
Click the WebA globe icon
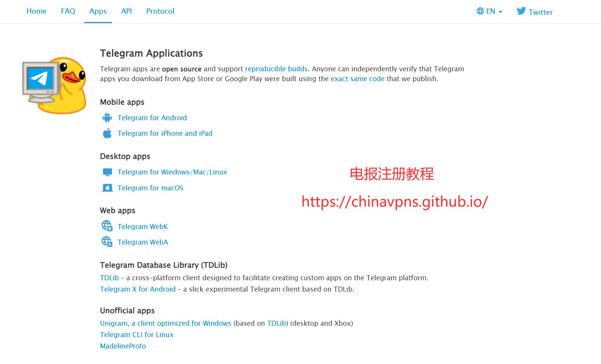(x=107, y=242)
